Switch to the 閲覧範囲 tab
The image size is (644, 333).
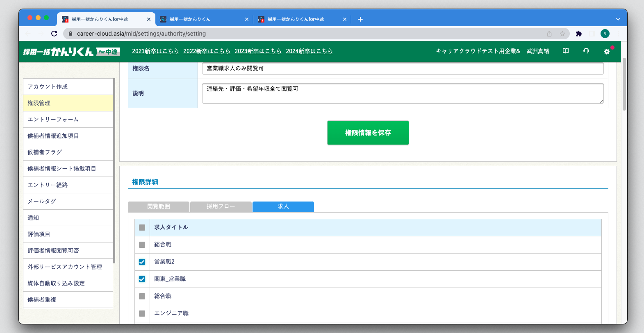[x=159, y=206]
